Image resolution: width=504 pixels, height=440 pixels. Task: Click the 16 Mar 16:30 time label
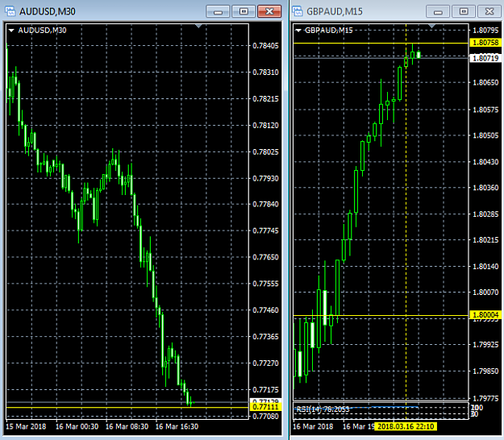pyautogui.click(x=177, y=426)
